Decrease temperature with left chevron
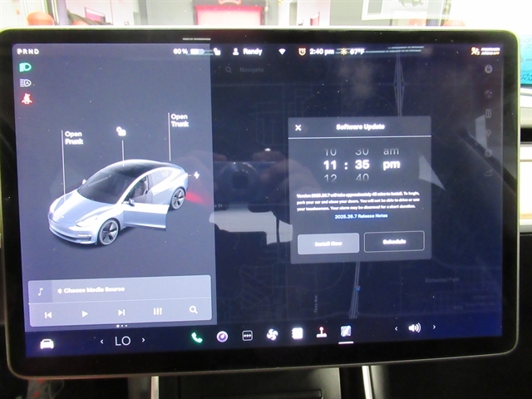 101,342
